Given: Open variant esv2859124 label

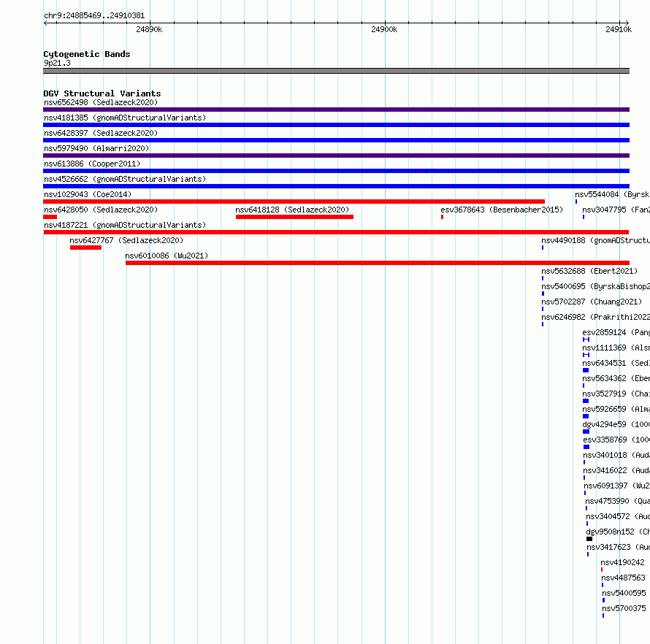Looking at the screenshot, I should point(616,332).
